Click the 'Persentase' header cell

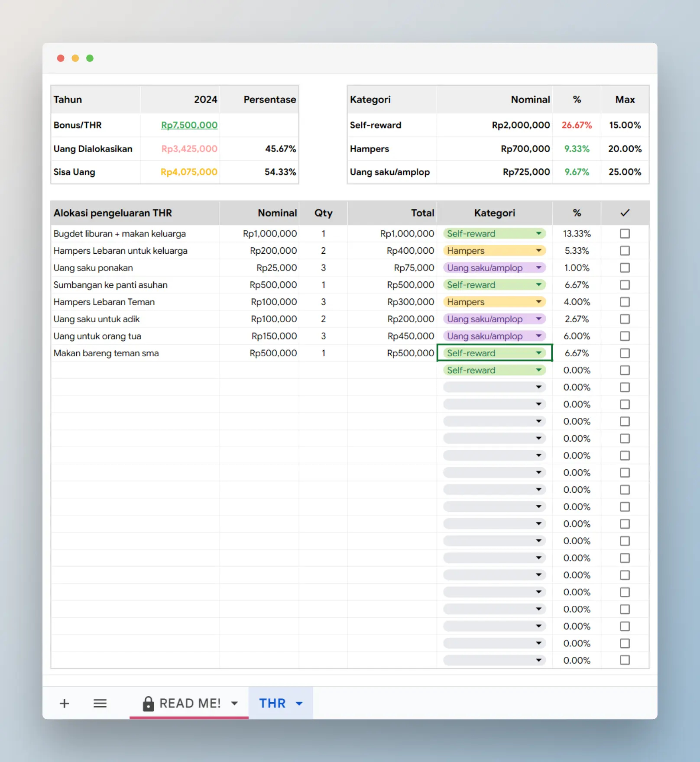pos(259,100)
